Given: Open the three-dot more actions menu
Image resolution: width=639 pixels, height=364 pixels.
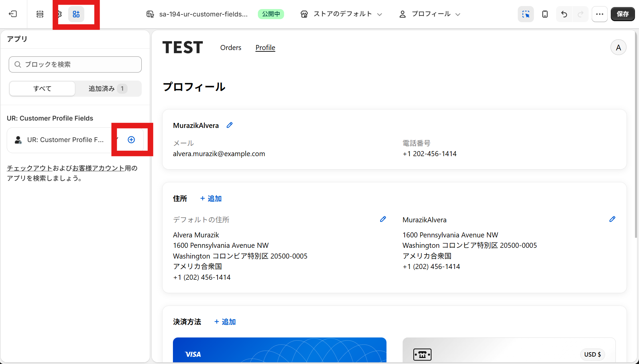Looking at the screenshot, I should tap(600, 14).
